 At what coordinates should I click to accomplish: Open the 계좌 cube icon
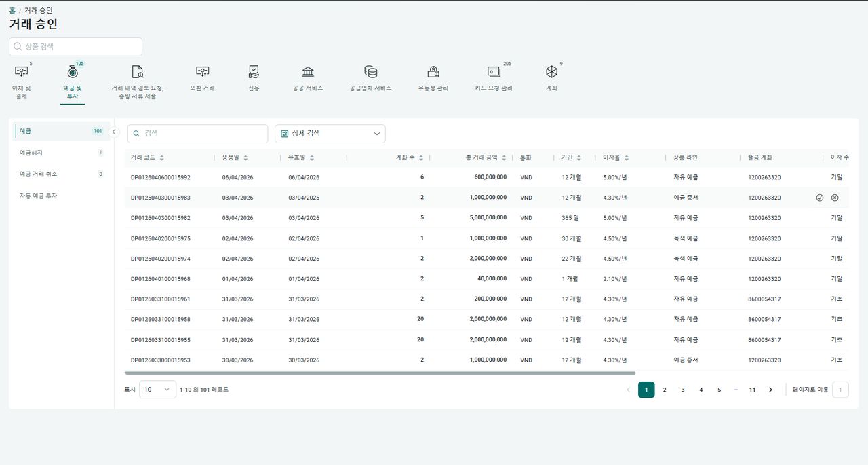click(551, 71)
